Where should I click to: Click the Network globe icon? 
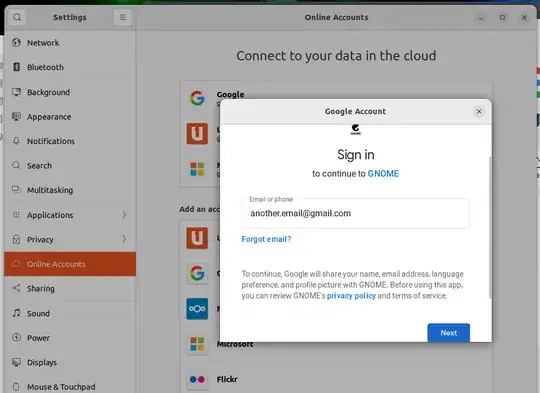tap(16, 42)
